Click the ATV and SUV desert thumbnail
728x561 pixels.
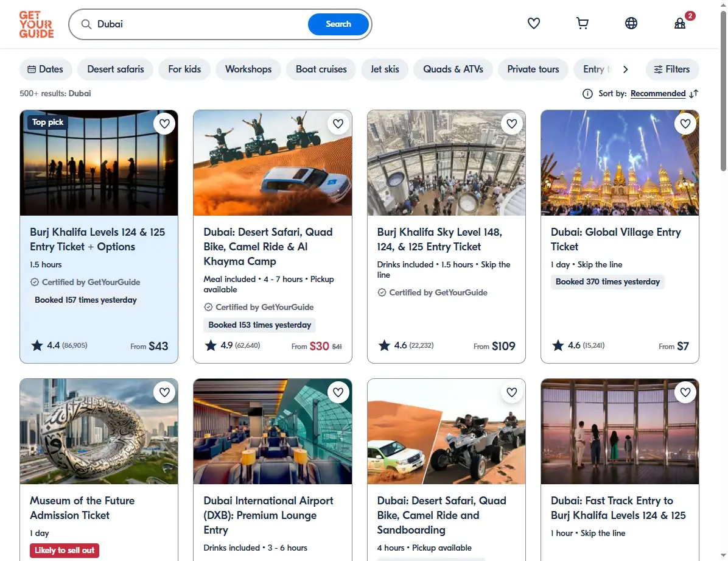[x=446, y=431]
